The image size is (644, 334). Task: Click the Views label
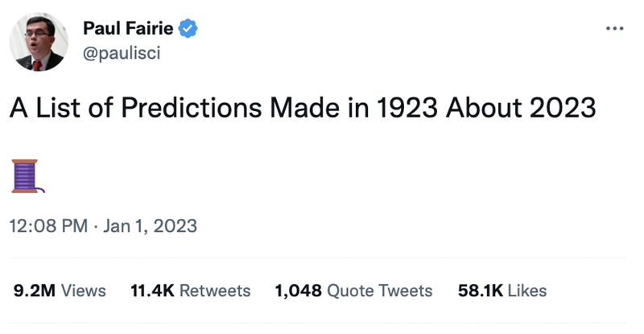84,291
